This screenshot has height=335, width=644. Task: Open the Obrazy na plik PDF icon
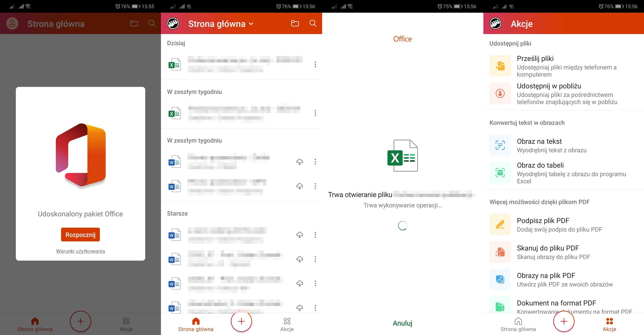(500, 279)
